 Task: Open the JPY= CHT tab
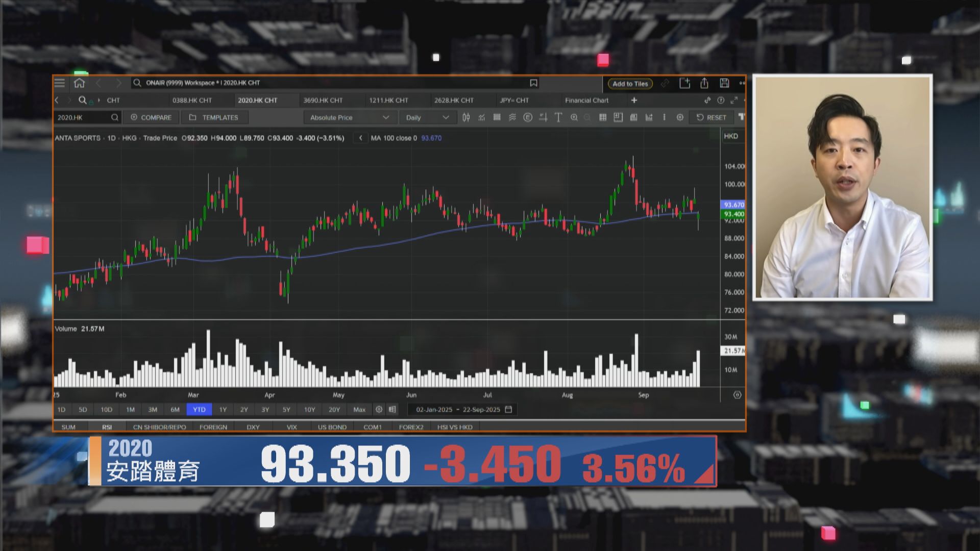point(514,100)
